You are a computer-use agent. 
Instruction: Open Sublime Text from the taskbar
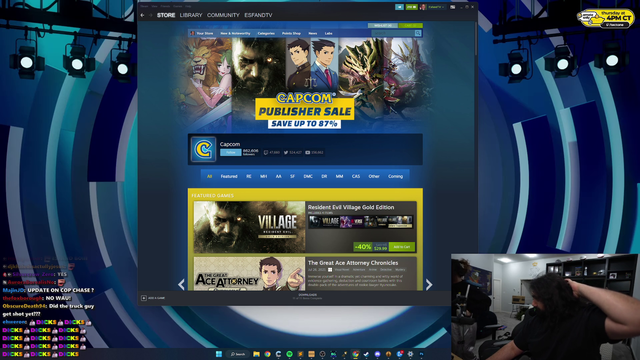coord(300,354)
